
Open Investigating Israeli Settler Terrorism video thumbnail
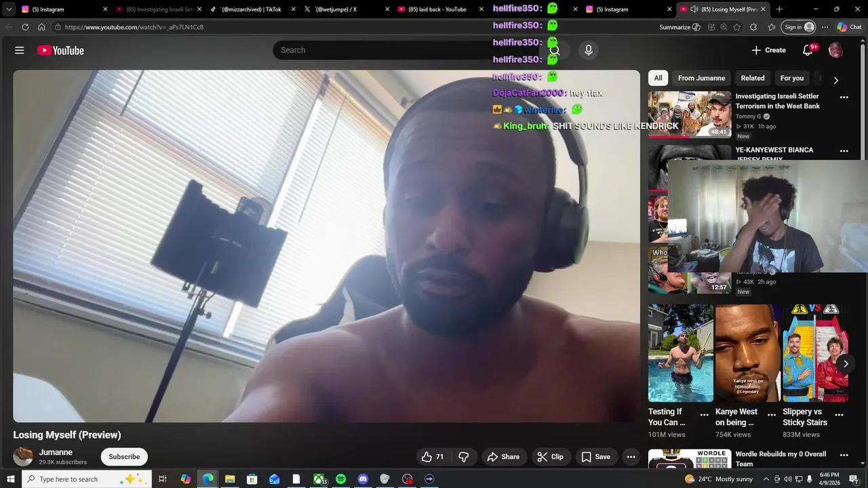click(x=690, y=115)
